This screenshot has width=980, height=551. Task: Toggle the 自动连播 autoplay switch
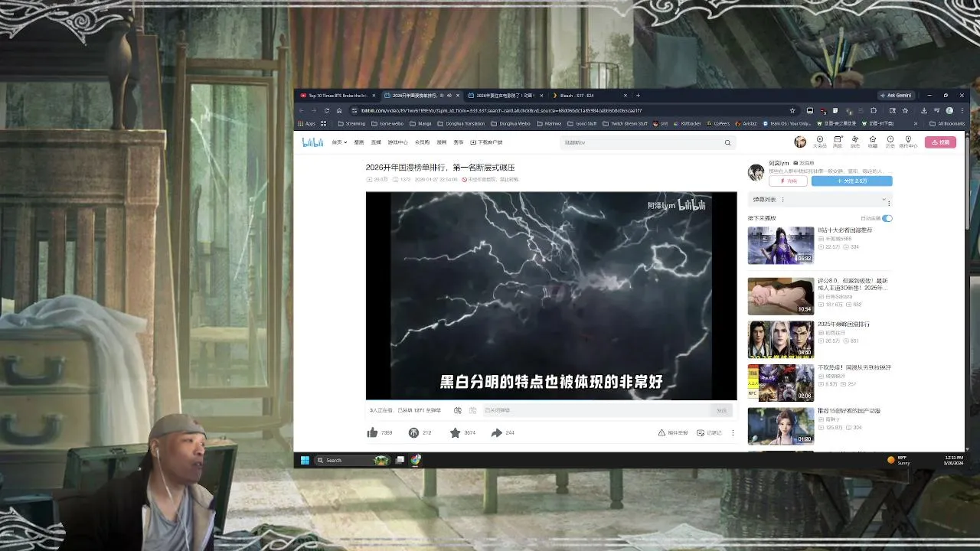(x=887, y=218)
